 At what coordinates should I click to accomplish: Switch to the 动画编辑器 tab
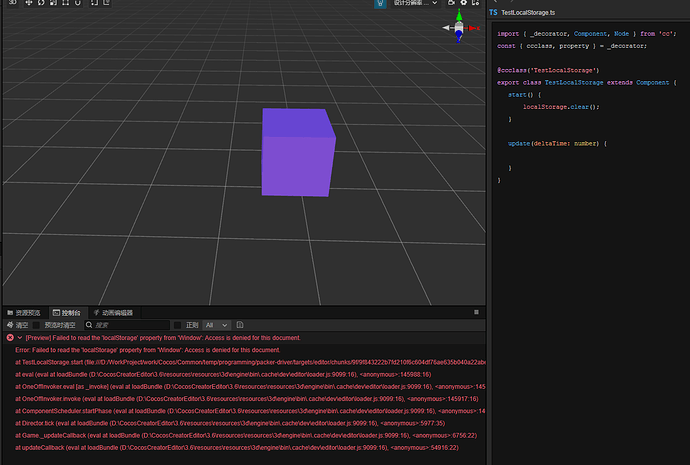click(113, 313)
